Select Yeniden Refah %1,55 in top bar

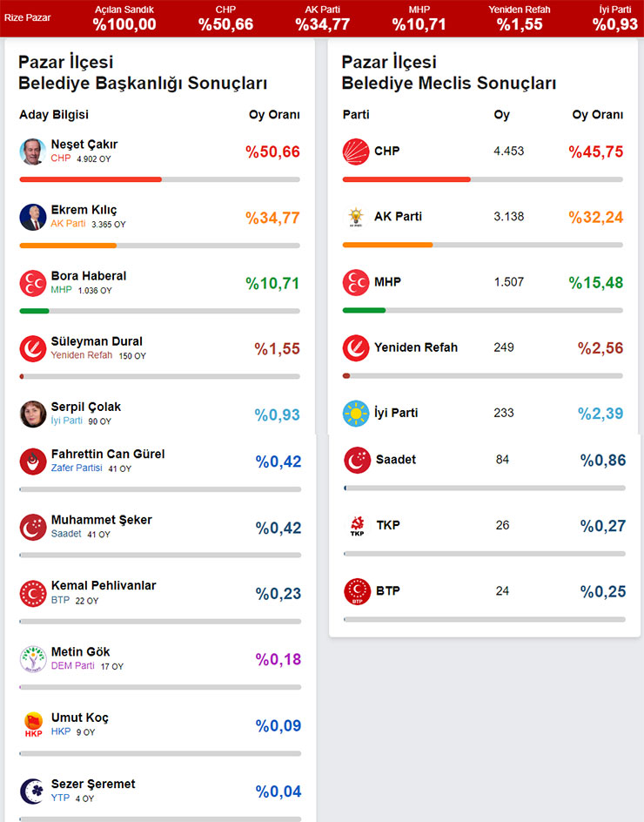coord(520,18)
